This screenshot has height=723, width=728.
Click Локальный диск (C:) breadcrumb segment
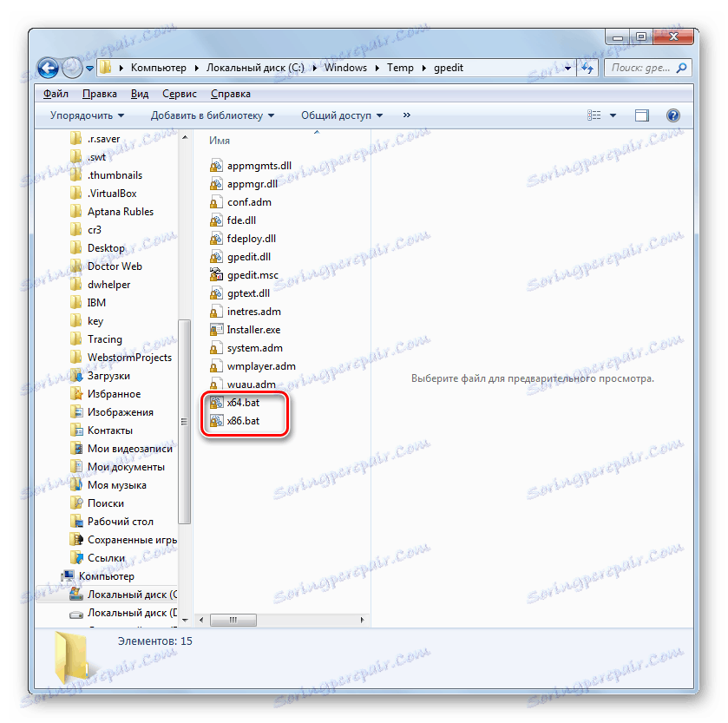[255, 68]
